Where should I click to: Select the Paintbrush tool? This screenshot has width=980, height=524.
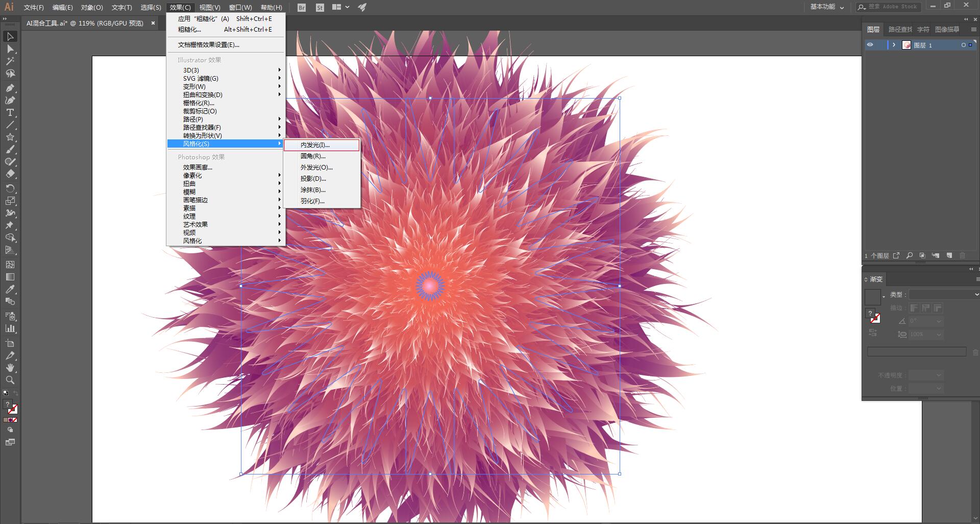click(10, 150)
